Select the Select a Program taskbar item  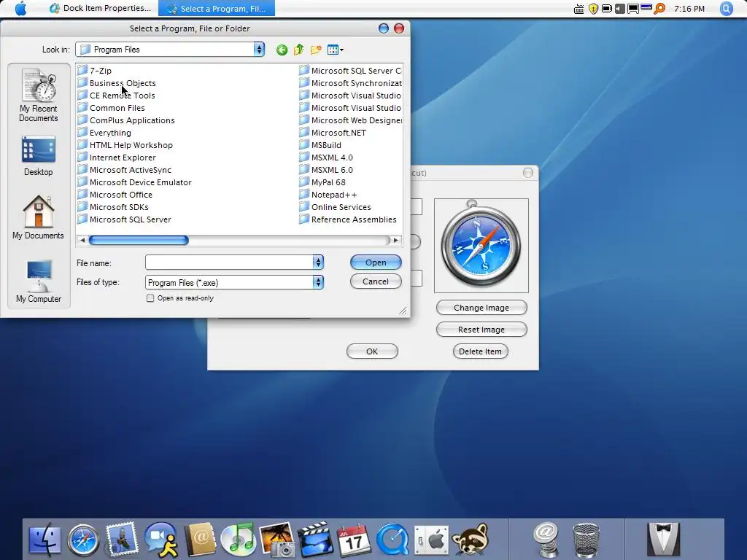[217, 9]
